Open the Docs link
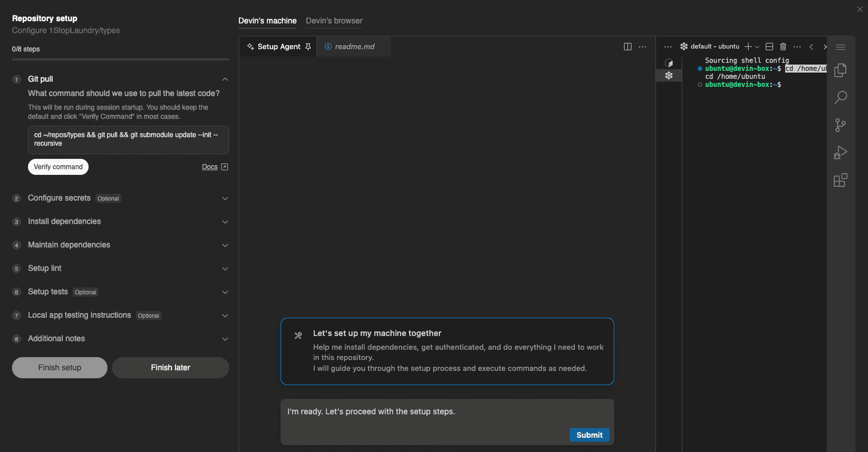This screenshot has width=868, height=452. point(210,167)
